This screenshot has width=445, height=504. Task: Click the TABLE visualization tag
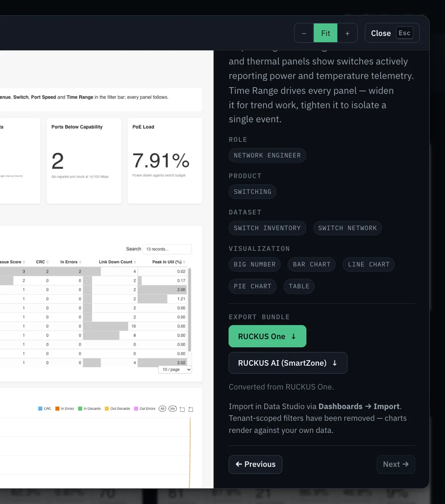point(299,286)
